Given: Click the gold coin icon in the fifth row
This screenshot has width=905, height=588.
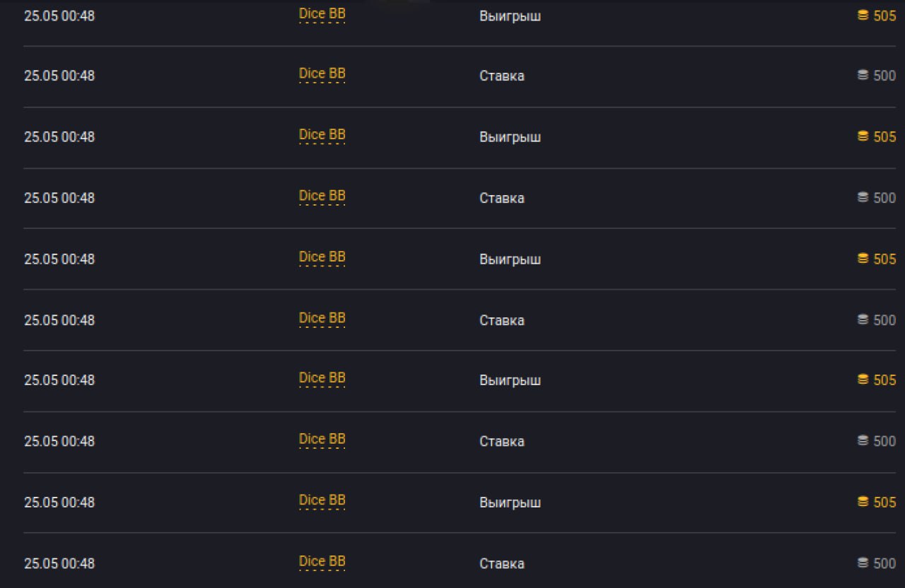Looking at the screenshot, I should click(863, 259).
